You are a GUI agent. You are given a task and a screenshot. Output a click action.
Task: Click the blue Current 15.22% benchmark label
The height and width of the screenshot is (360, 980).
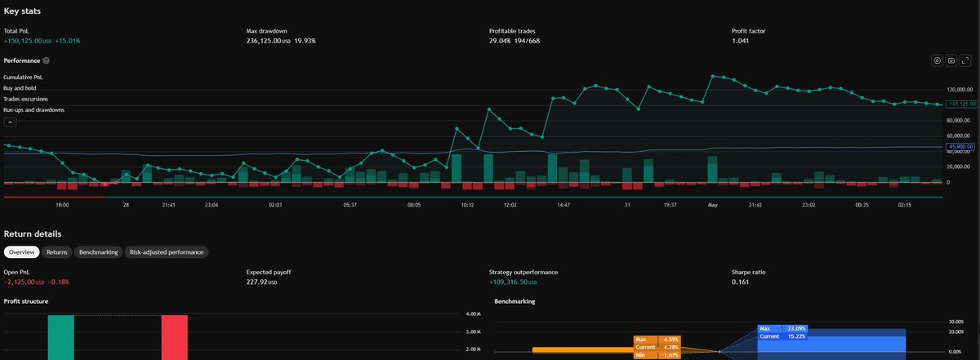(x=782, y=336)
